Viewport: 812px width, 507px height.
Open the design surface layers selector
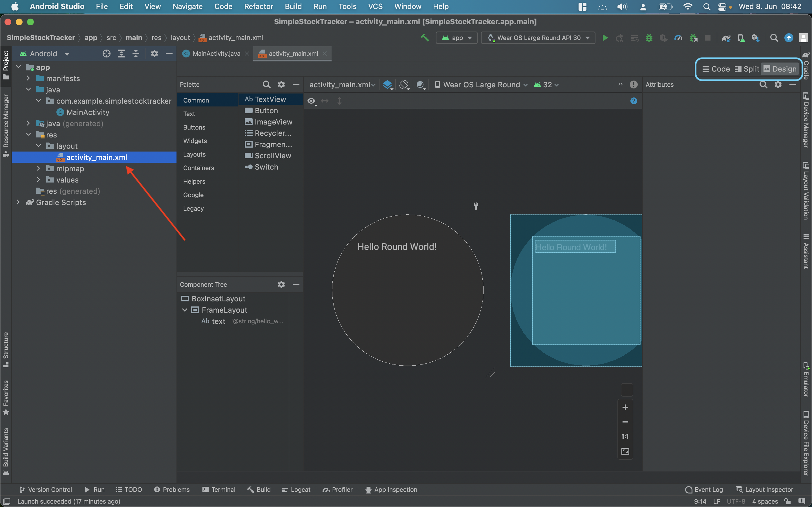click(x=388, y=85)
